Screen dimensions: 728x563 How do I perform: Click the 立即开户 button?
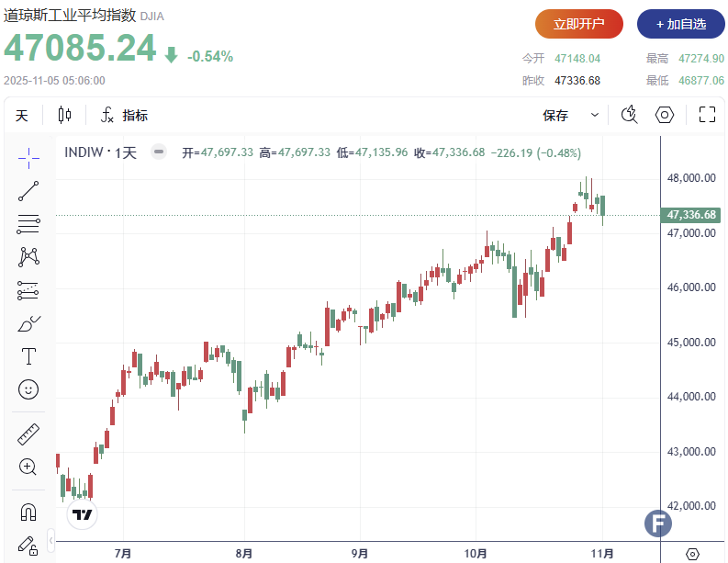click(578, 24)
